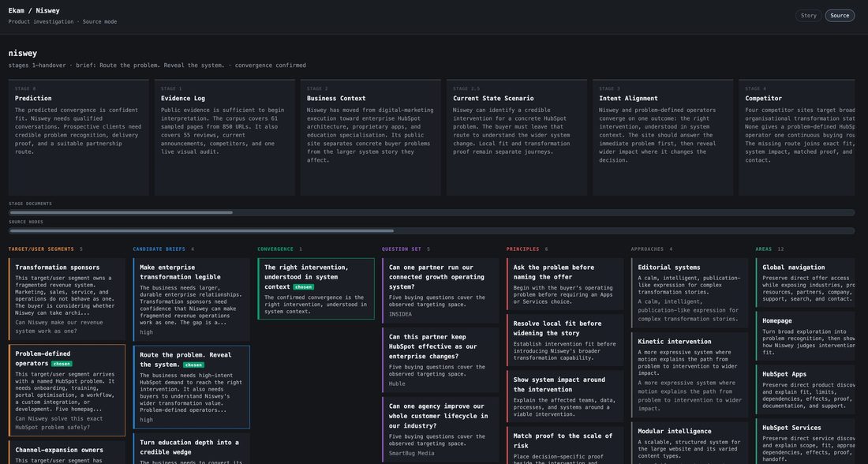Open Route the problem. Reveal the system brief
The height and width of the screenshot is (464, 868).
[x=192, y=387]
